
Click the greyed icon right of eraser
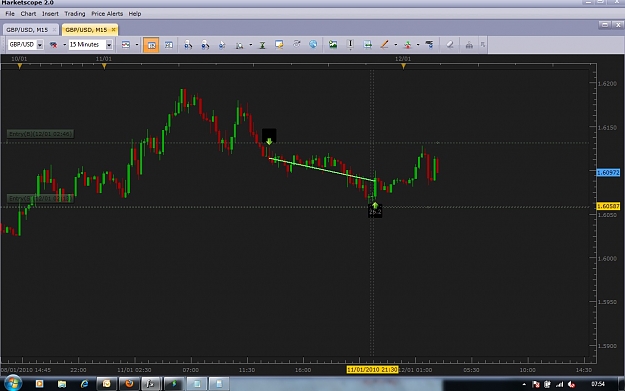(x=469, y=45)
